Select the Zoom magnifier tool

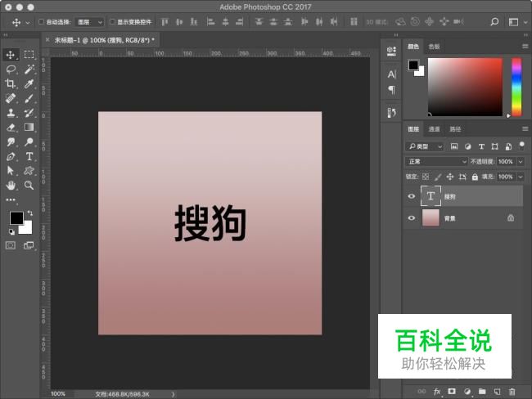(29, 185)
